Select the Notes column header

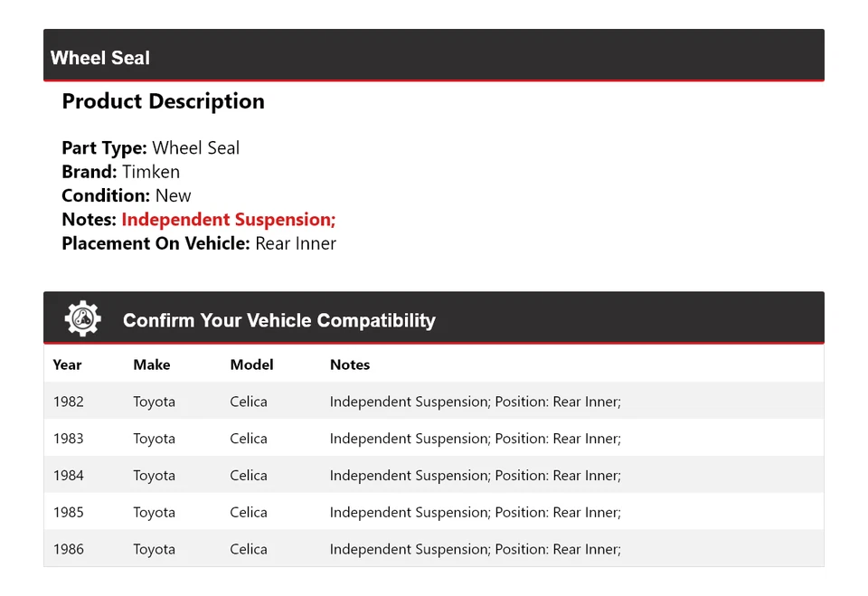tap(349, 364)
